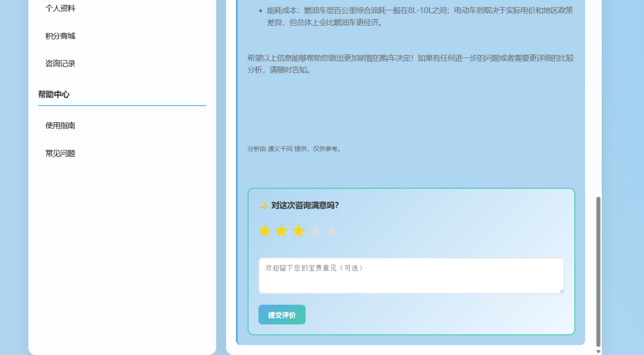Screen dimensions: 644x355
Task: Click the 希望以上信息 closing paragraph
Action: pos(411,64)
